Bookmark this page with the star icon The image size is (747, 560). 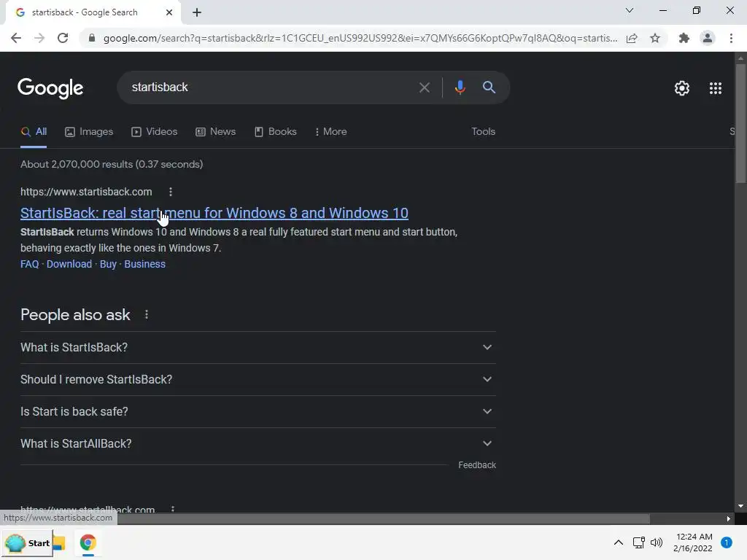(x=655, y=38)
